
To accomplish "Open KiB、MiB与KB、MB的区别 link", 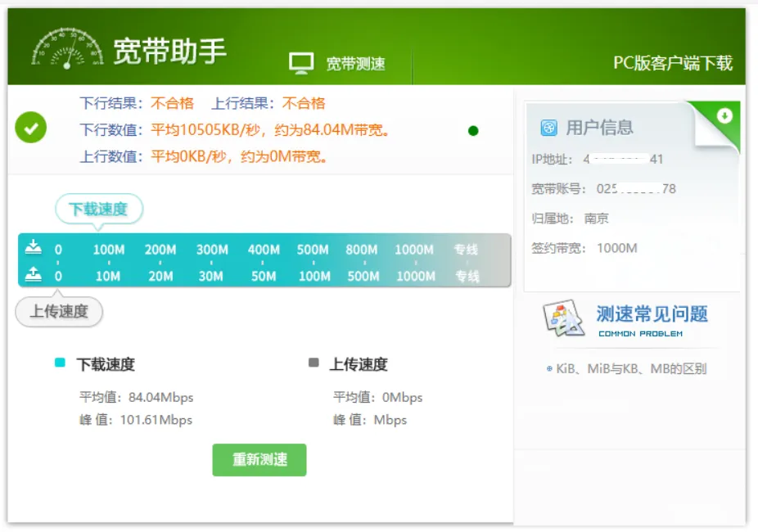I will click(630, 369).
